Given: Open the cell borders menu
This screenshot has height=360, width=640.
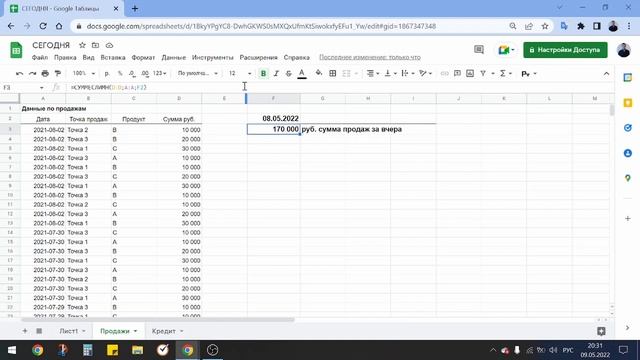Looking at the screenshot, I should click(333, 73).
